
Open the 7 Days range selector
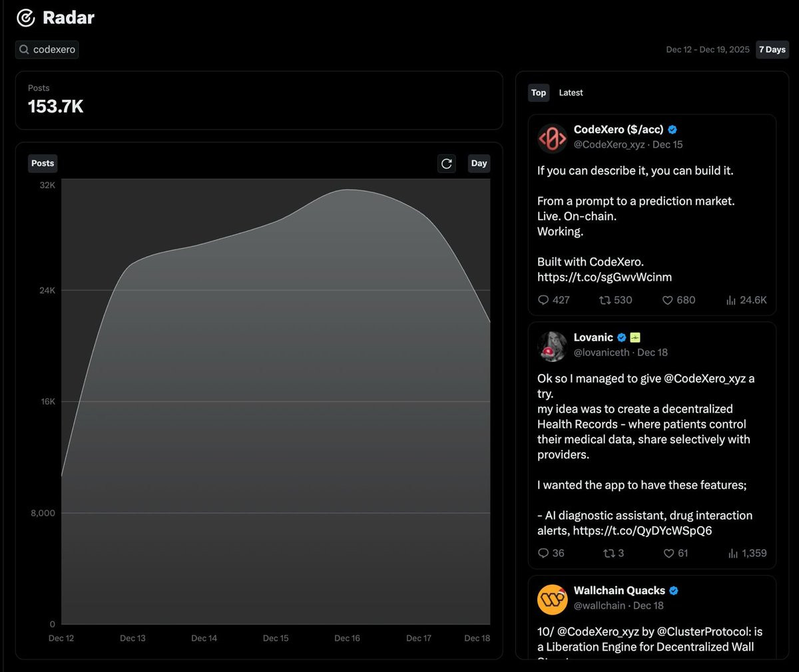(772, 50)
